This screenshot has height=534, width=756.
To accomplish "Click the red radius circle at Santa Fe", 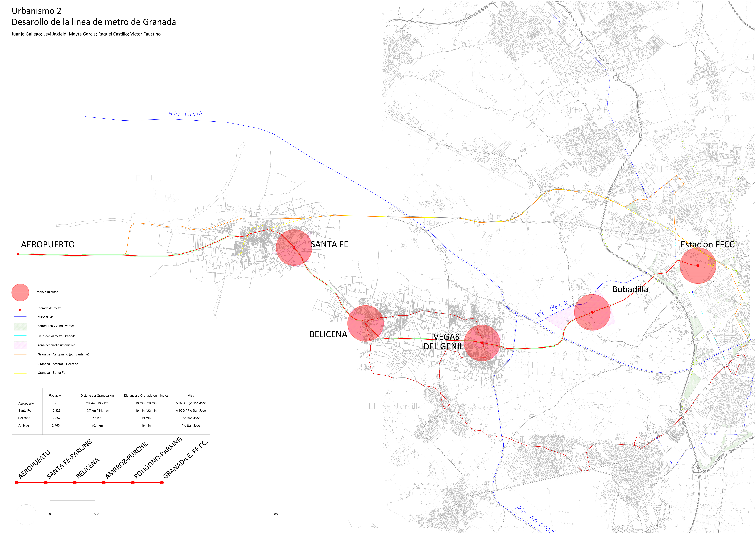I will click(x=294, y=248).
